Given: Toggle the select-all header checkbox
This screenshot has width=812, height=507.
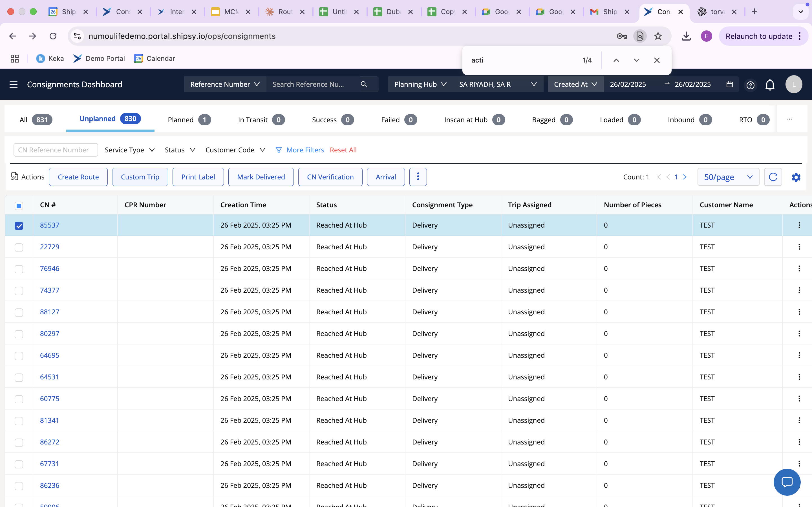Looking at the screenshot, I should (19, 206).
